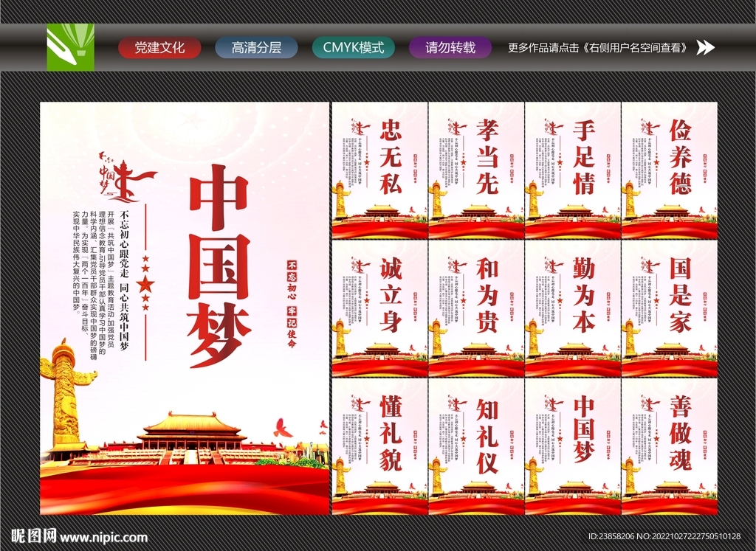Select the 高清分层 tag
Image resolution: width=756 pixels, height=551 pixels.
[255, 47]
